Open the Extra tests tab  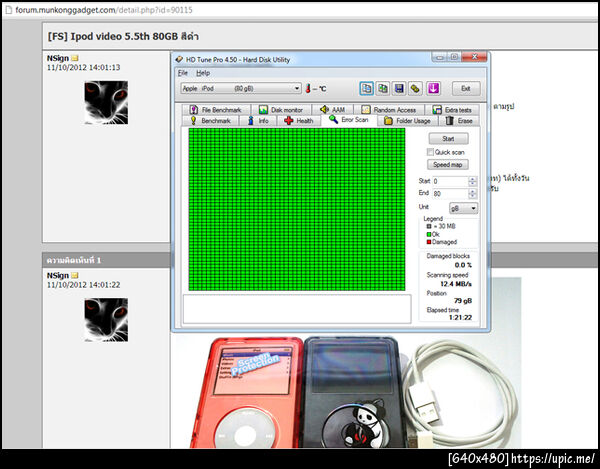[x=452, y=110]
